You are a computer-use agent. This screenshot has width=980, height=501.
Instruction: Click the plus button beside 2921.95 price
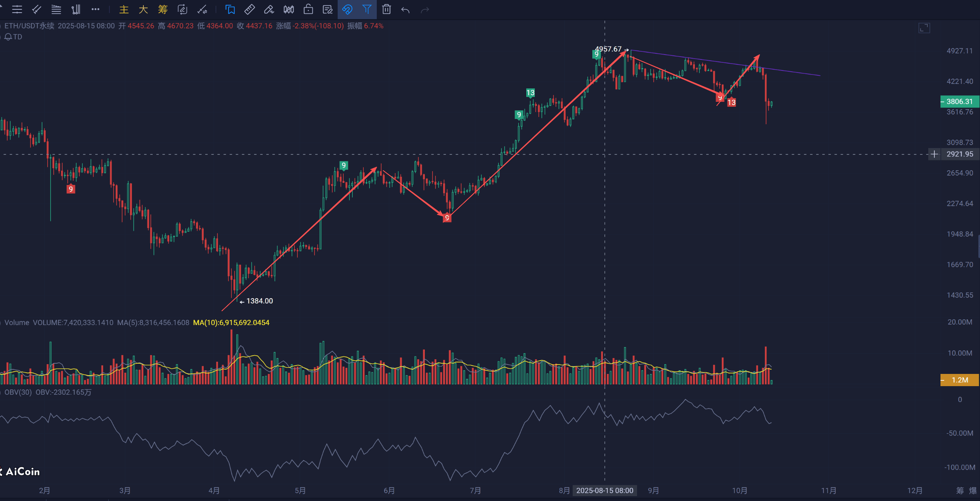pyautogui.click(x=934, y=154)
